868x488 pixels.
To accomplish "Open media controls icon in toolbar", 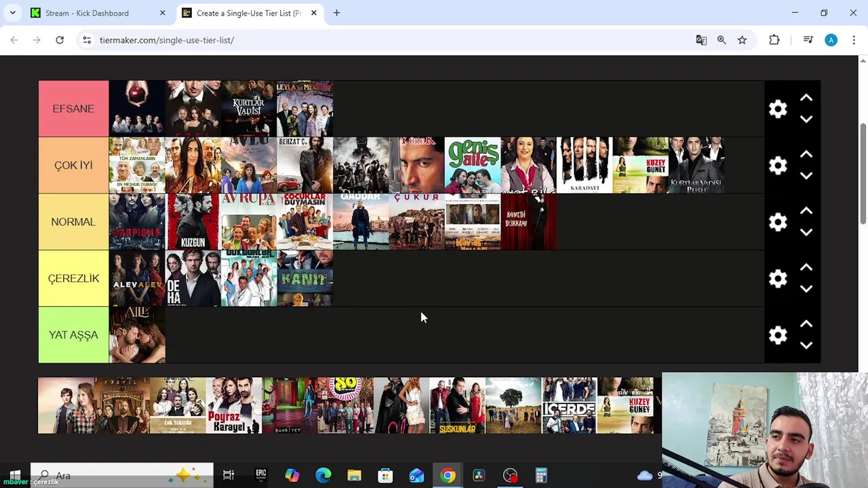I will [x=808, y=40].
